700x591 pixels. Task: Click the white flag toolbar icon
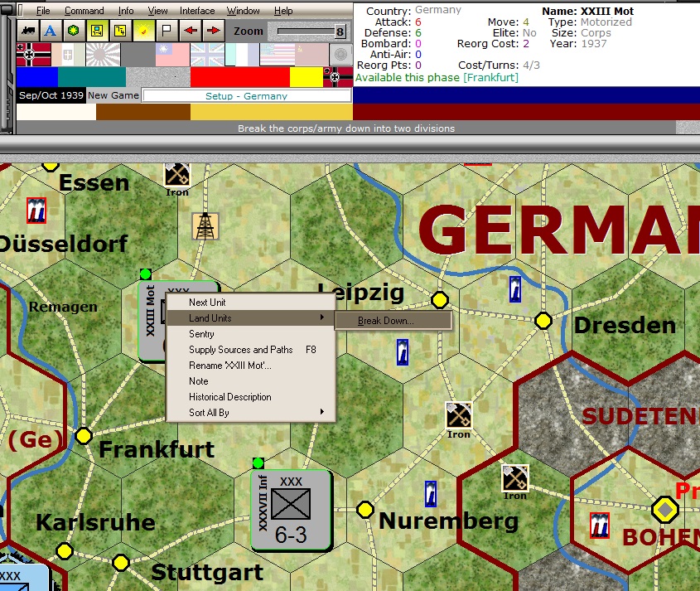coord(167,31)
